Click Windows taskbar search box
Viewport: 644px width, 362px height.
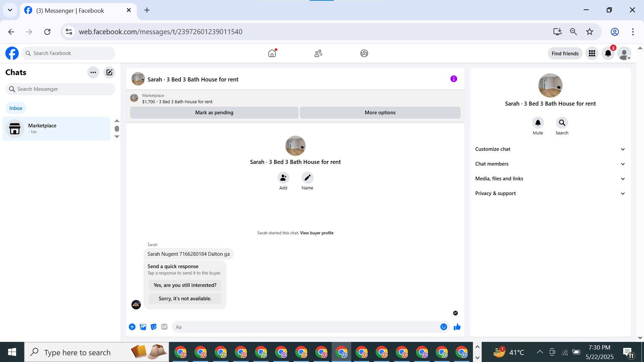click(97, 352)
